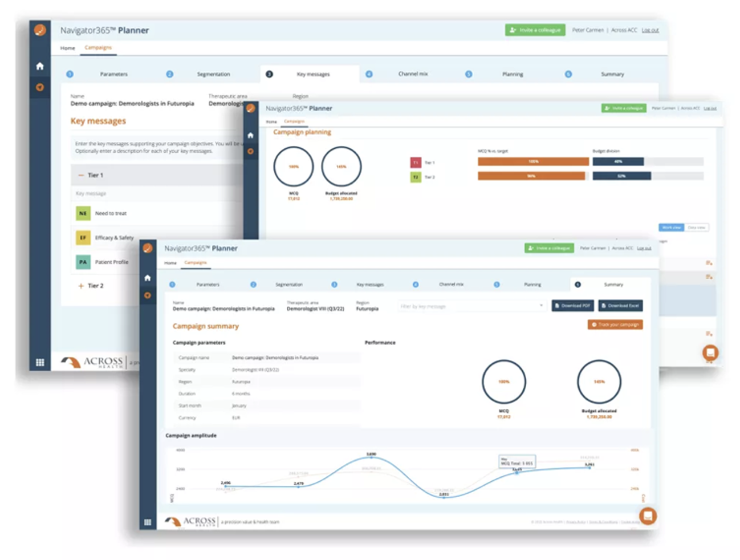Open the Campaigns tab in the Campaign planning window

pos(294,121)
